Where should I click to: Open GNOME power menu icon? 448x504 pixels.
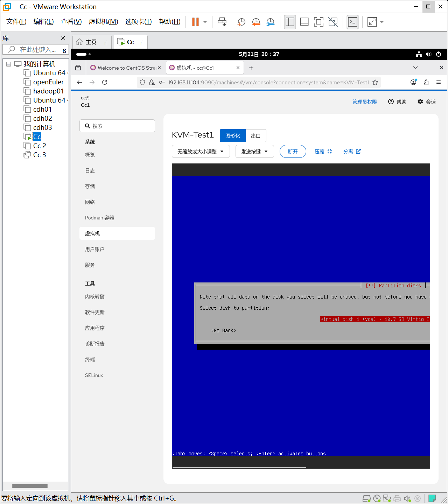(x=439, y=54)
